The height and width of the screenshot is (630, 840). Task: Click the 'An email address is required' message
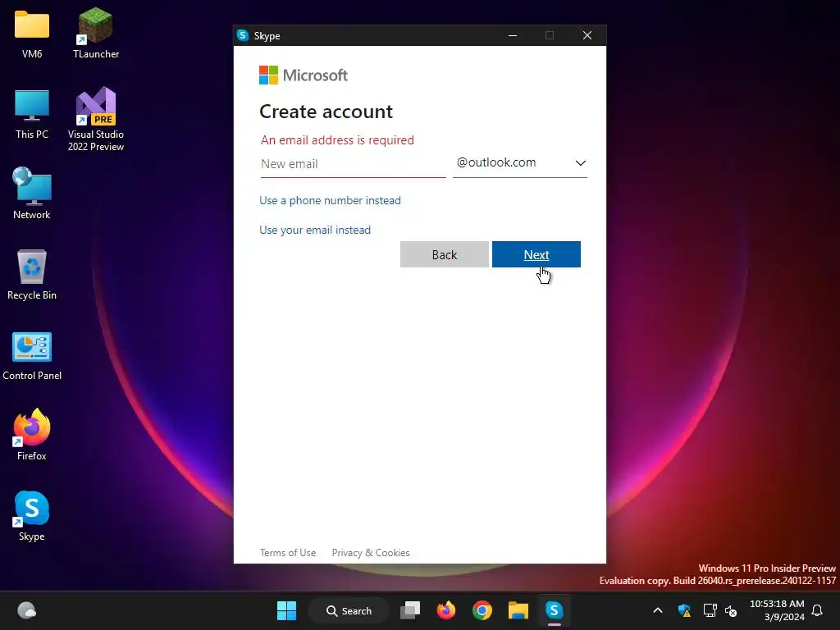[337, 140]
